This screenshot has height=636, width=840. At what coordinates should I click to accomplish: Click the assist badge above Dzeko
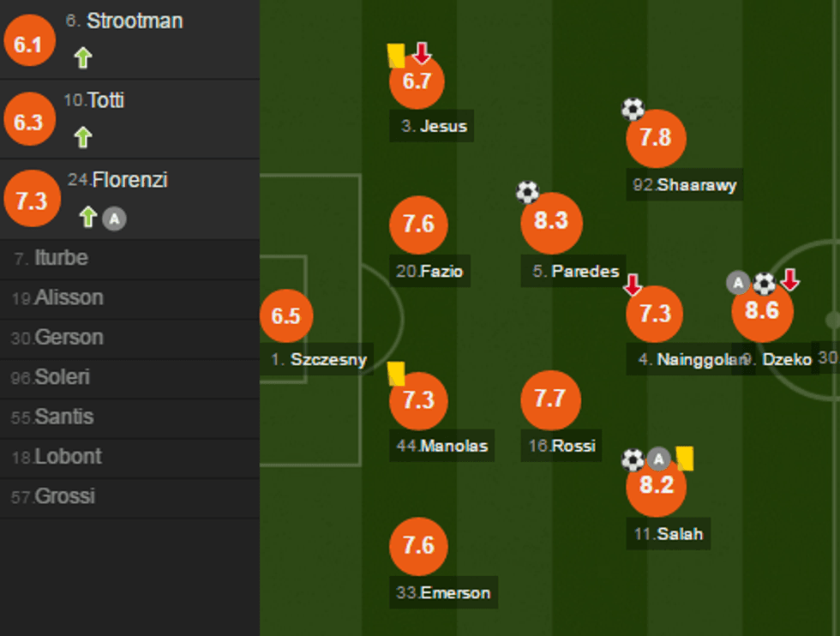click(x=738, y=282)
